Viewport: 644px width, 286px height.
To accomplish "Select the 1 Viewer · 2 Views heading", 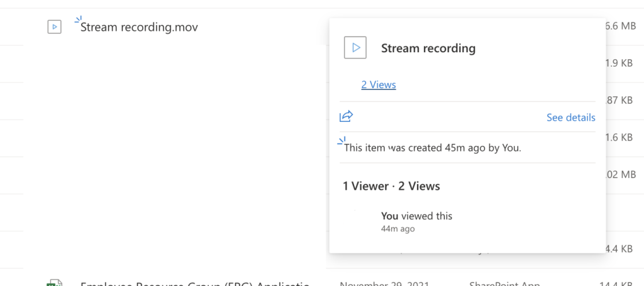I will (x=391, y=186).
